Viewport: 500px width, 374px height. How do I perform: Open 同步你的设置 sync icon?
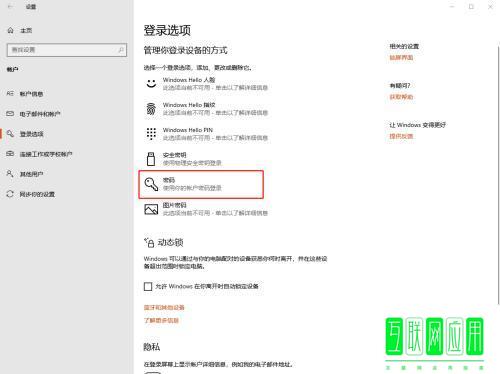point(10,194)
